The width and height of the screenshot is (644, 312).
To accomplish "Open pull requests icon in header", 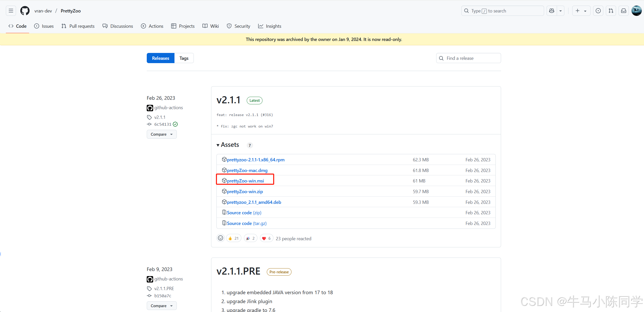I will [611, 11].
